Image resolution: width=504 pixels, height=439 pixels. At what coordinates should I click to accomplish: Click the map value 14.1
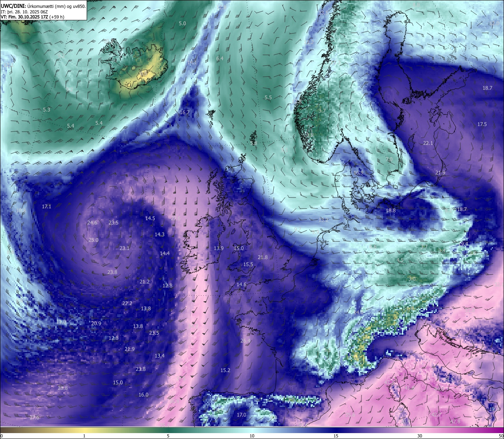tap(192, 63)
